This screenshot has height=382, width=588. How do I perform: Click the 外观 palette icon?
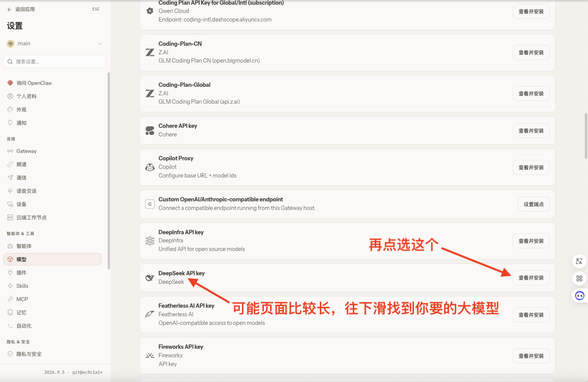(10, 109)
